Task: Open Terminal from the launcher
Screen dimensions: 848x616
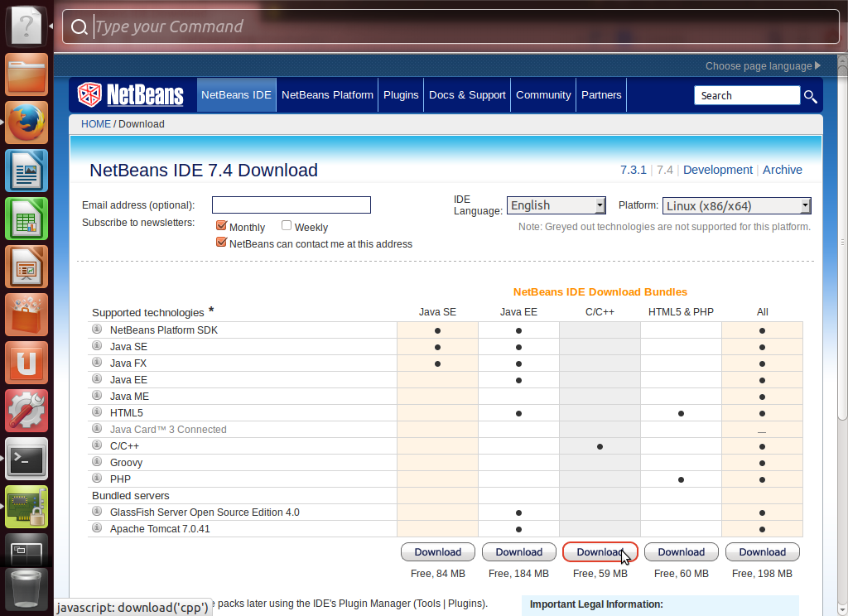Action: click(x=26, y=460)
